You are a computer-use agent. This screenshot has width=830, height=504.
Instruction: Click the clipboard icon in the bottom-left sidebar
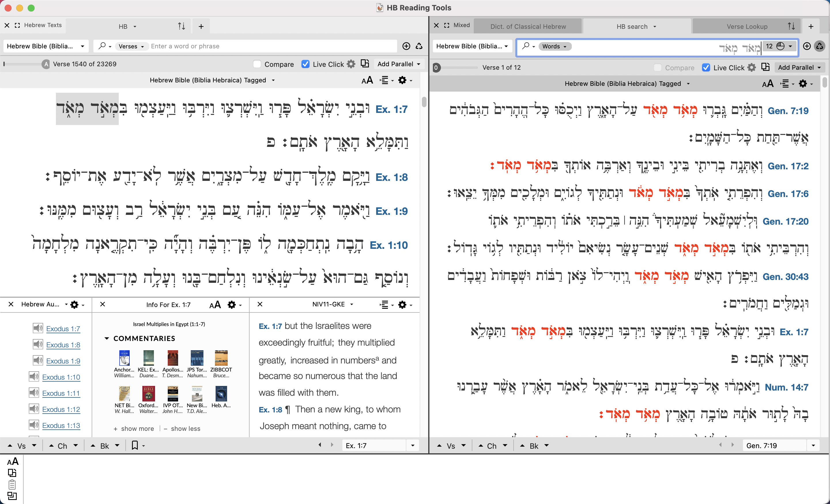tap(12, 484)
